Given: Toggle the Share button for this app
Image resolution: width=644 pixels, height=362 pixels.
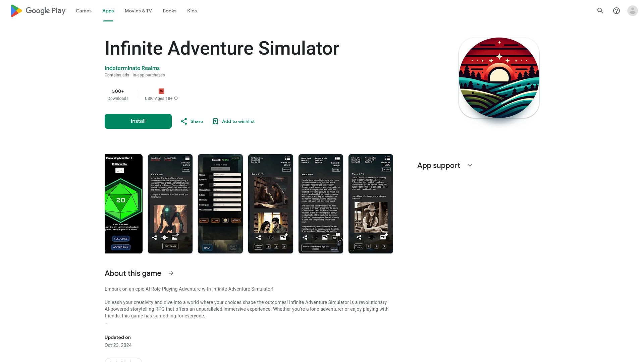Looking at the screenshot, I should pyautogui.click(x=191, y=121).
